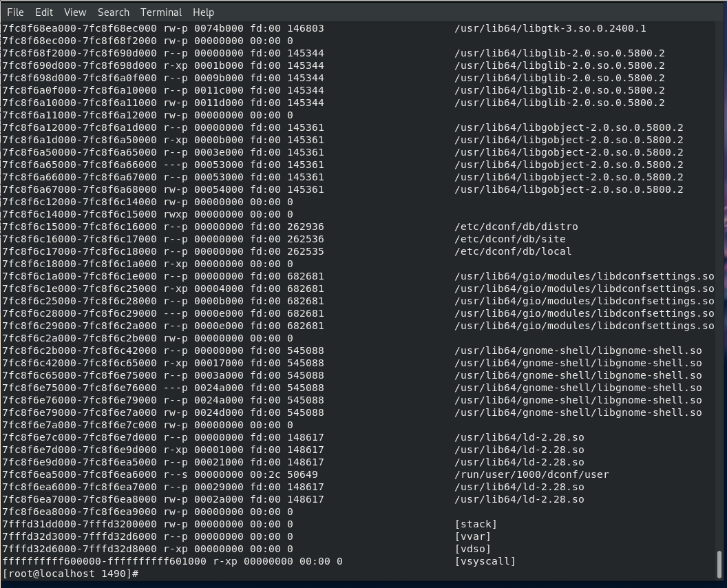Click the terminal vertical scrollbar thumb

(x=719, y=565)
